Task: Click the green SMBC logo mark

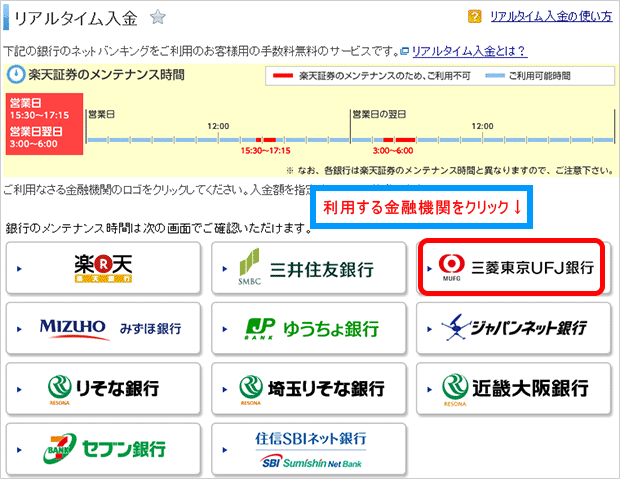Action: tap(250, 262)
